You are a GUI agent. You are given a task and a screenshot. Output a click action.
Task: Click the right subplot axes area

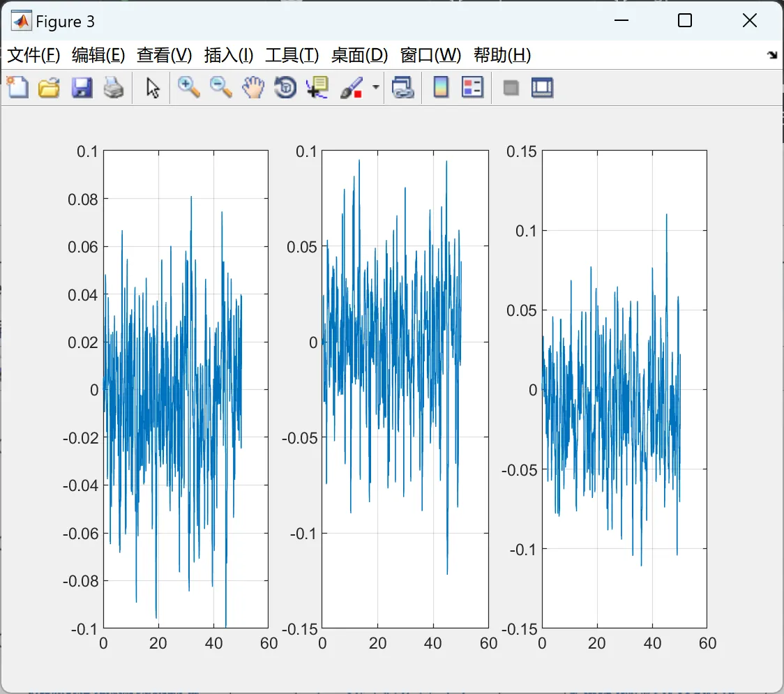coord(624,389)
